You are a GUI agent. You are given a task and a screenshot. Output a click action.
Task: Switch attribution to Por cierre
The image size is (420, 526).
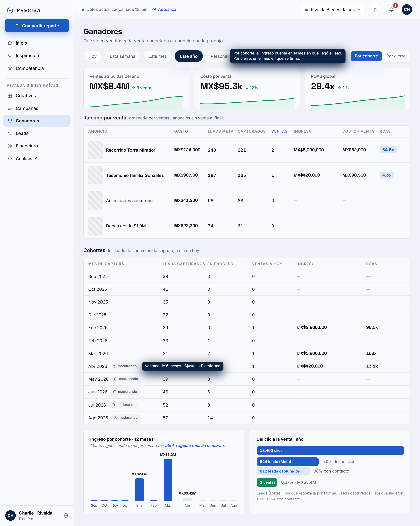396,56
